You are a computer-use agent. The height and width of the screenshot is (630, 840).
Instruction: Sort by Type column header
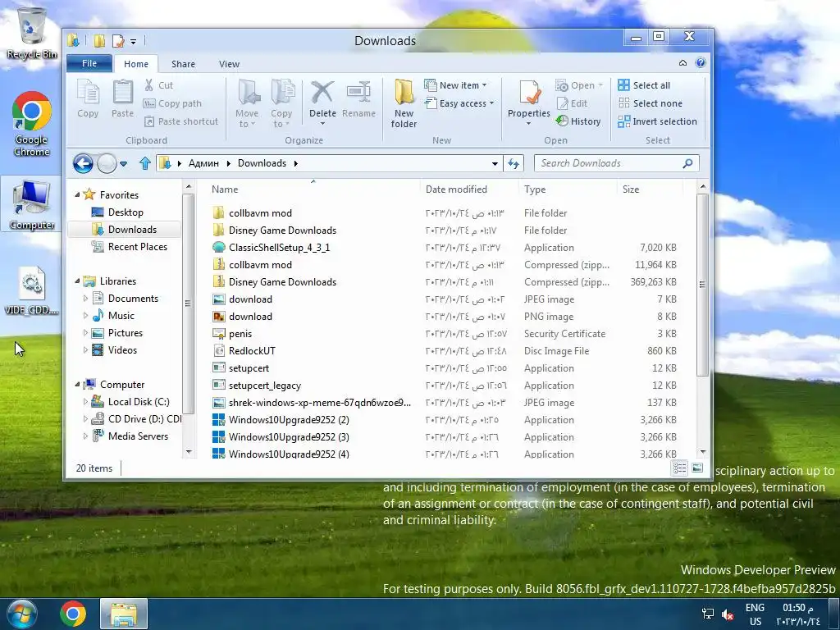[x=568, y=189]
